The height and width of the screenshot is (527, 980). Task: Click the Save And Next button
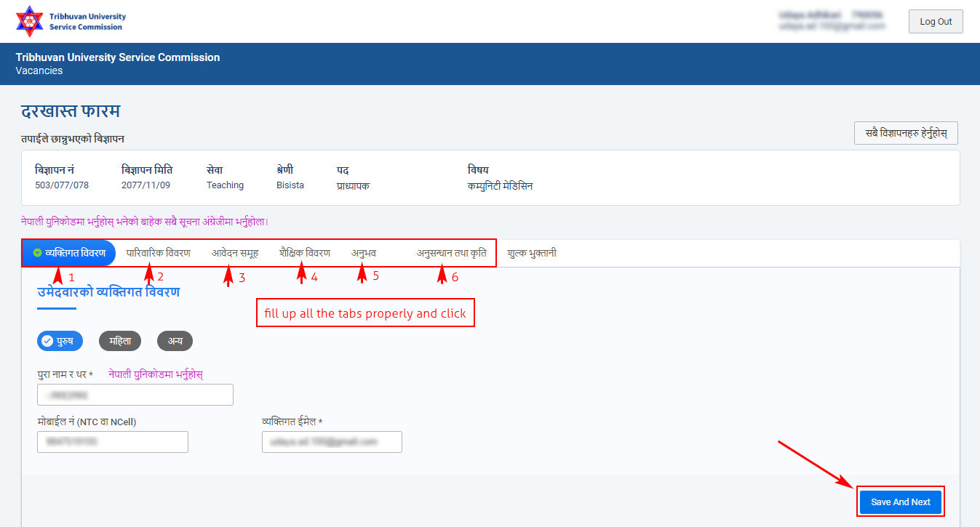[x=901, y=502]
